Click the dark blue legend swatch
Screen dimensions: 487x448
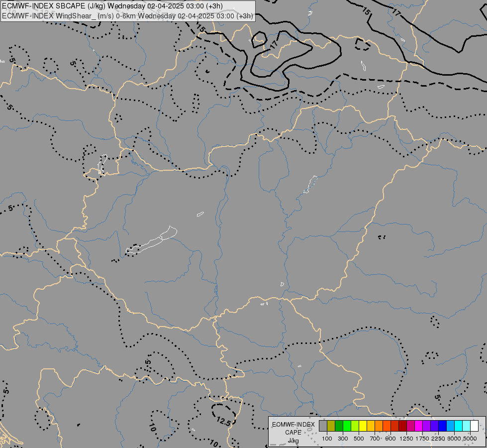(x=443, y=426)
